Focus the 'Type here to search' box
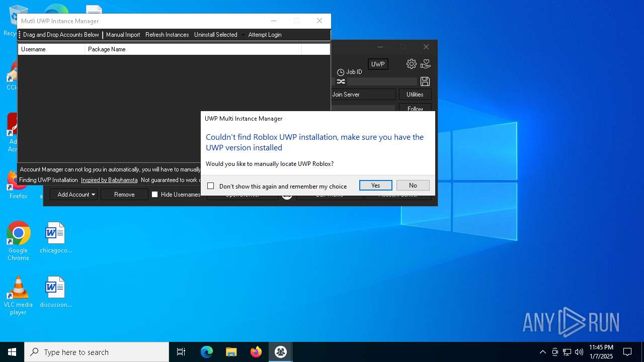Image resolution: width=644 pixels, height=362 pixels. (x=97, y=352)
